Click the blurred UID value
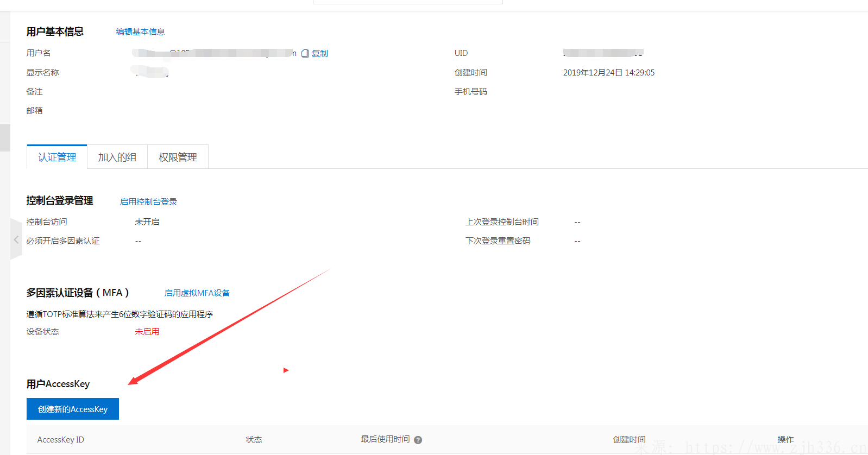The image size is (868, 455). coord(603,53)
